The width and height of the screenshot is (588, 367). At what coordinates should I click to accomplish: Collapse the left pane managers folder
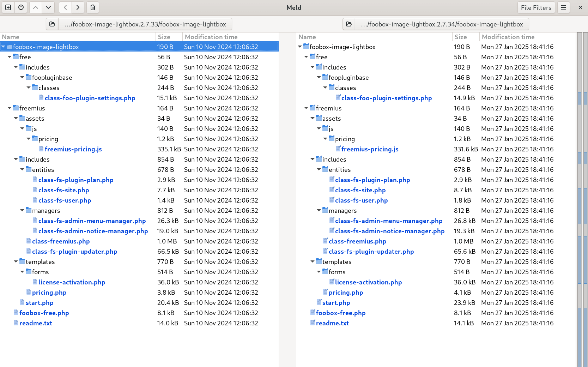(22, 211)
